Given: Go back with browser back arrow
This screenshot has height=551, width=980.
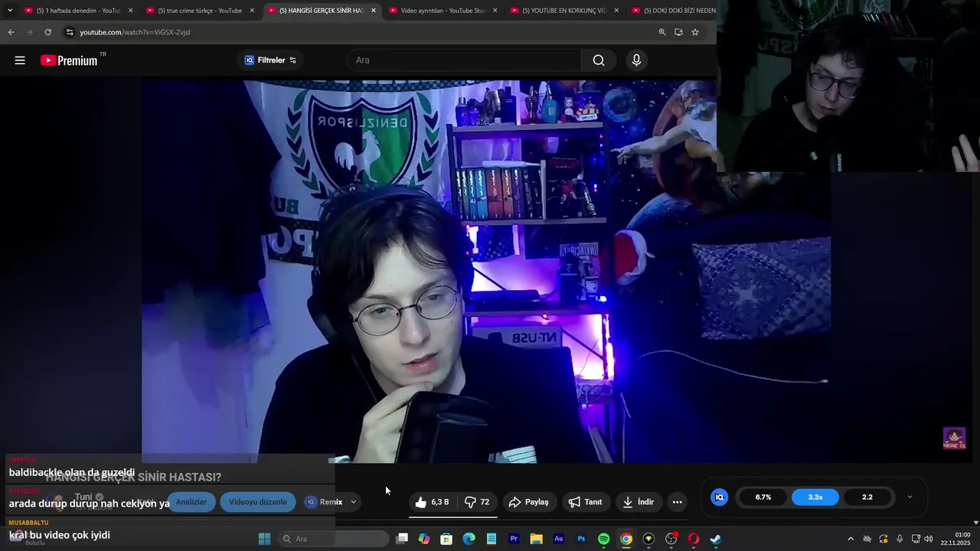Looking at the screenshot, I should 11,32.
